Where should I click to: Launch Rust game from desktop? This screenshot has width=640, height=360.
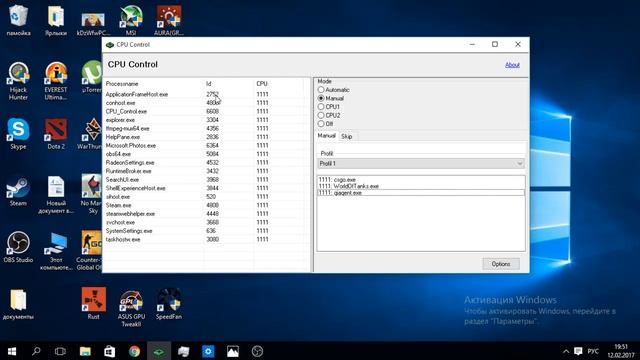pos(93,303)
